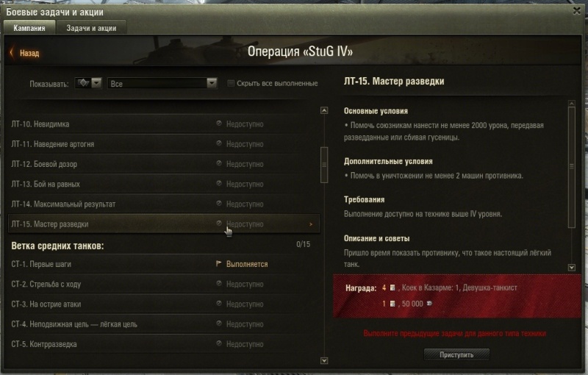Enable Скрыть все выполненные checkbox
The height and width of the screenshot is (375, 588).
coord(231,83)
